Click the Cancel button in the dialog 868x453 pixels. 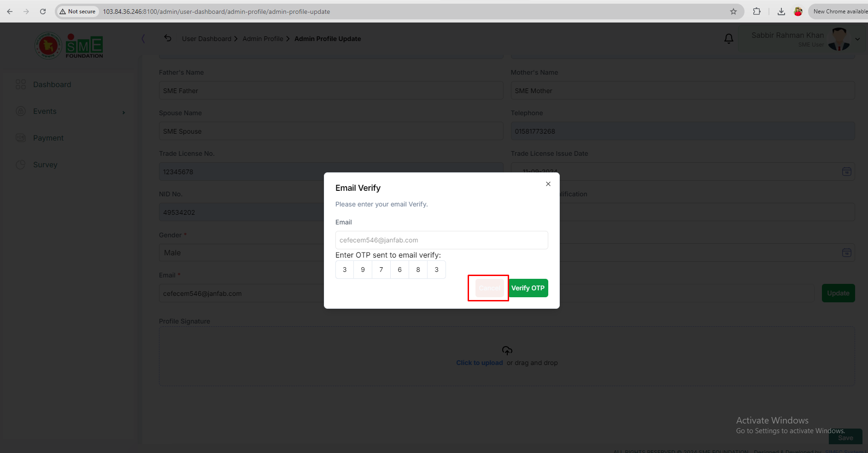click(x=489, y=288)
